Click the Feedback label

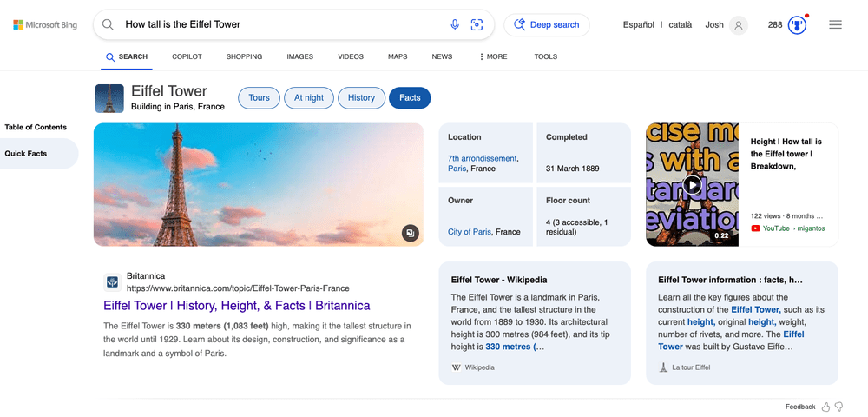pyautogui.click(x=800, y=407)
